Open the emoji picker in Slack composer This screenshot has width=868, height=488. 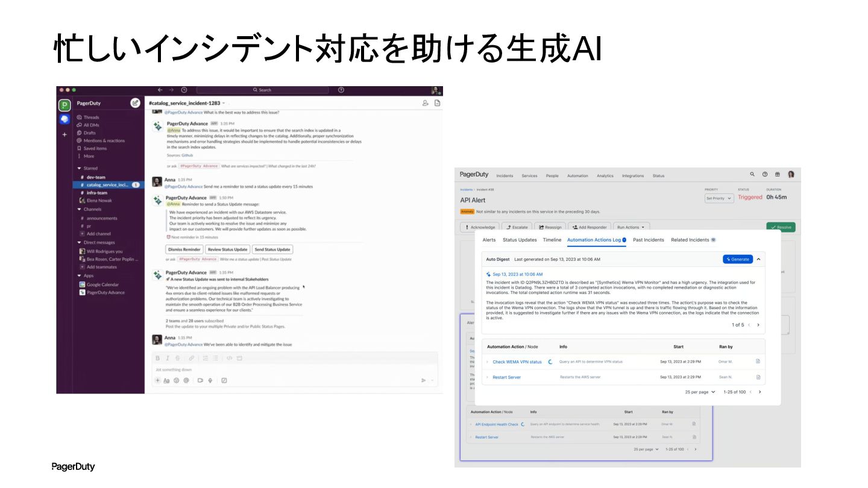click(177, 380)
